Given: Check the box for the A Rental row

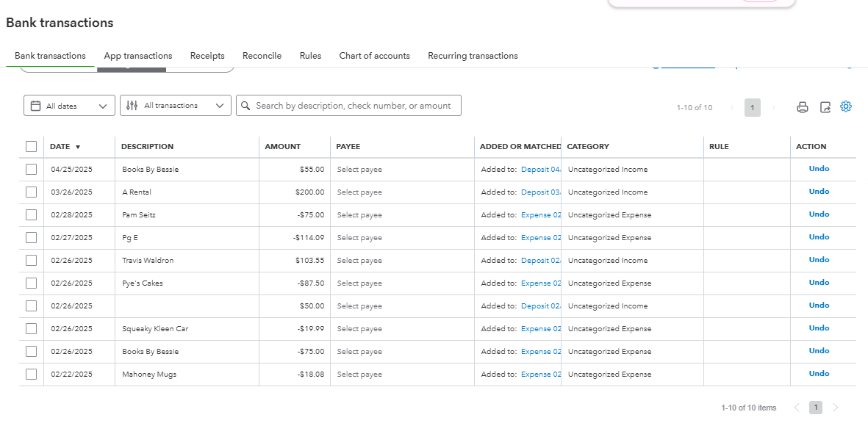Looking at the screenshot, I should [x=31, y=192].
